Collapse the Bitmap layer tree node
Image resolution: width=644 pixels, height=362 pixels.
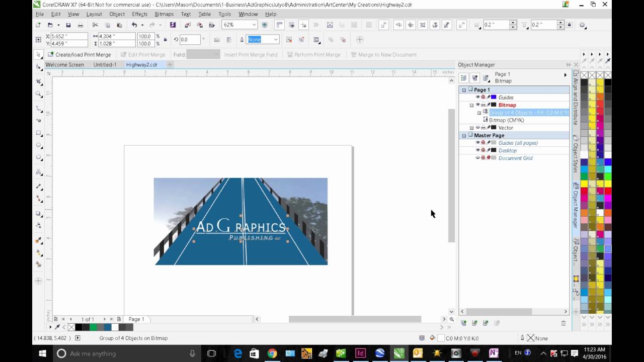471,105
